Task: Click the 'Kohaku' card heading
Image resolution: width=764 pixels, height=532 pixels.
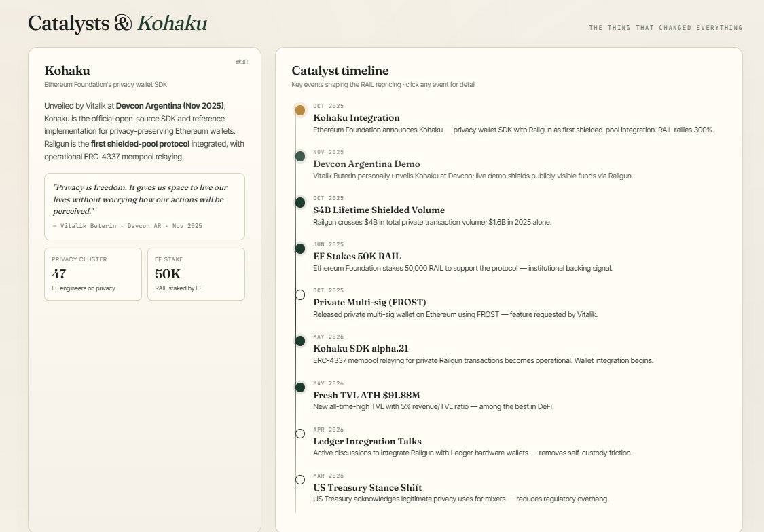Action: 67,71
